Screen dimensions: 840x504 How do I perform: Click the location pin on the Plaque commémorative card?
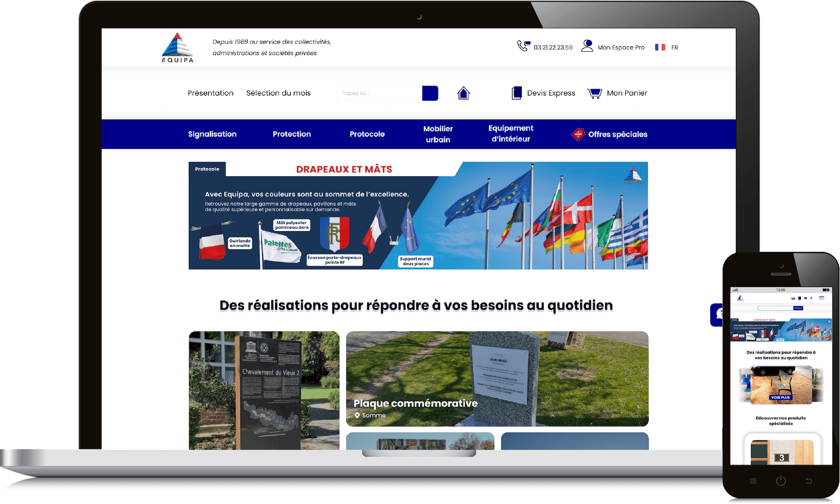pos(358,415)
